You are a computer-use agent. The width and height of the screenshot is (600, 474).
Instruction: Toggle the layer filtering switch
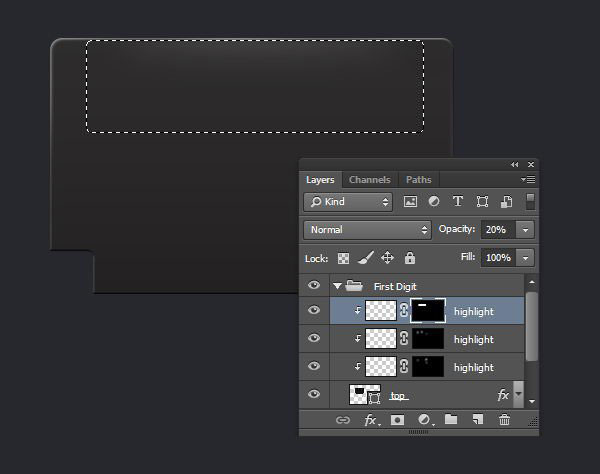coord(530,201)
